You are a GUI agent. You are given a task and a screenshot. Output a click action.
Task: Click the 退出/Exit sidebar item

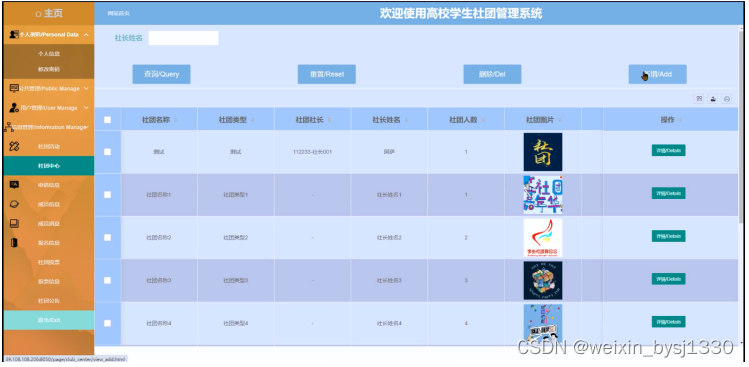49,320
